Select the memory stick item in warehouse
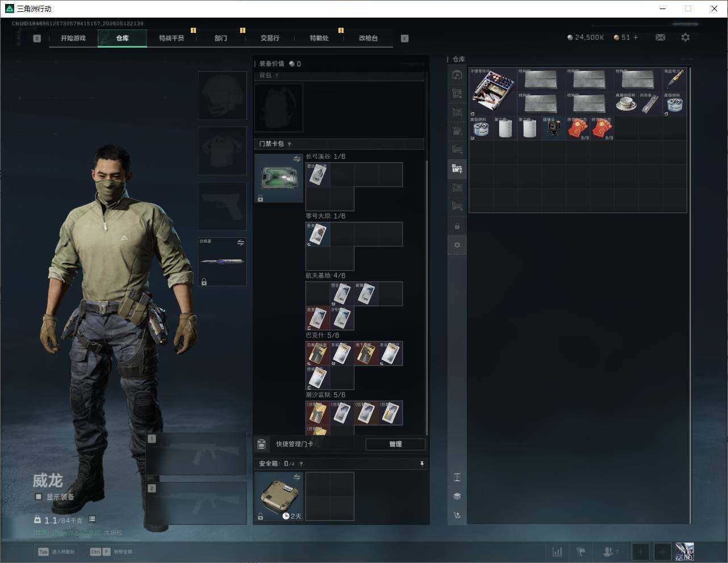728x563 pixels. [x=651, y=104]
